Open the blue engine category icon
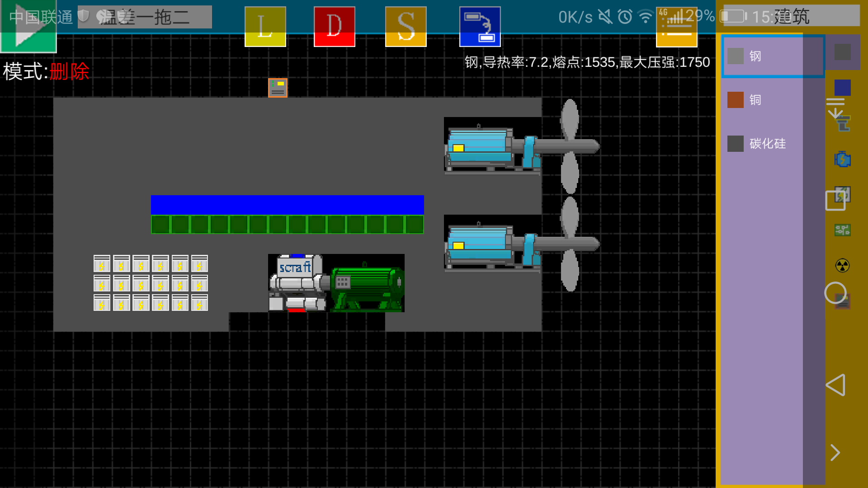 pyautogui.click(x=843, y=159)
